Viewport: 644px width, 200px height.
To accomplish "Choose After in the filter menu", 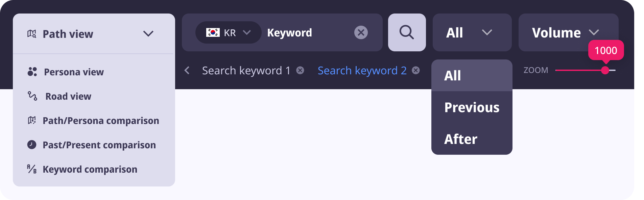I will tap(461, 139).
